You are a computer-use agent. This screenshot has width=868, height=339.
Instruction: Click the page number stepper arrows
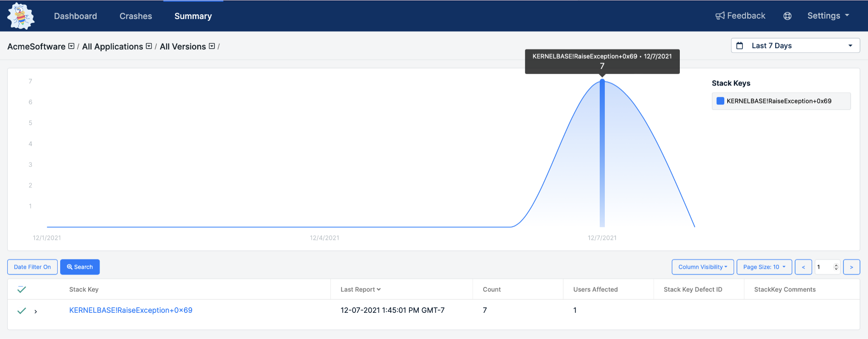(x=836, y=267)
